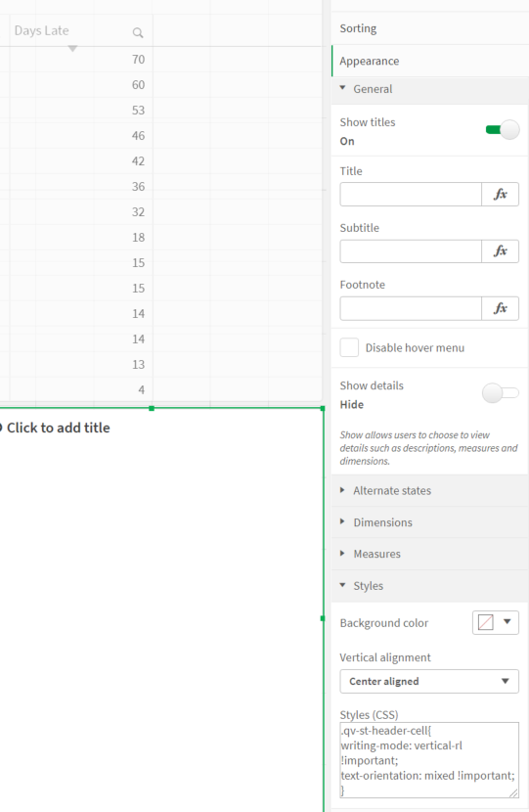Grab the CSS text area resize handle
This screenshot has height=812, width=529.
tap(513, 792)
